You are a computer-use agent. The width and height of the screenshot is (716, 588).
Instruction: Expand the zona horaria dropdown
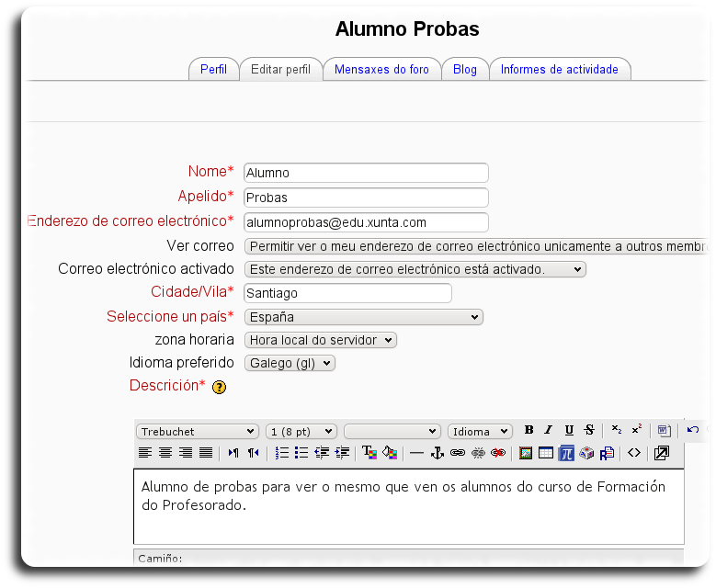tap(321, 340)
